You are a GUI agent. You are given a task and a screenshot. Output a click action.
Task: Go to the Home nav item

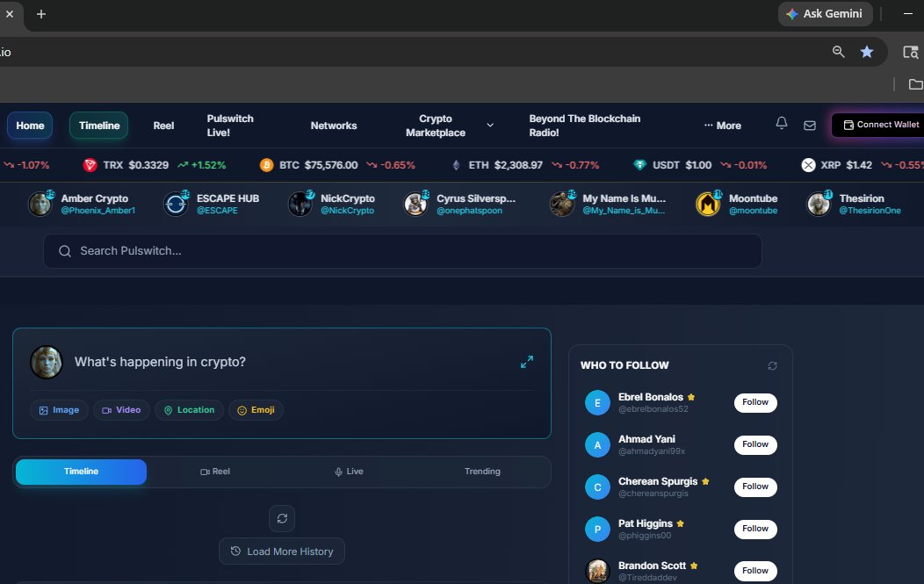(x=30, y=126)
